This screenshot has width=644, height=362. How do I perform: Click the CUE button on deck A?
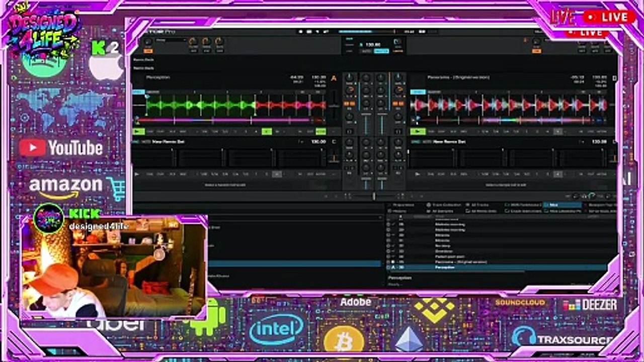point(150,131)
